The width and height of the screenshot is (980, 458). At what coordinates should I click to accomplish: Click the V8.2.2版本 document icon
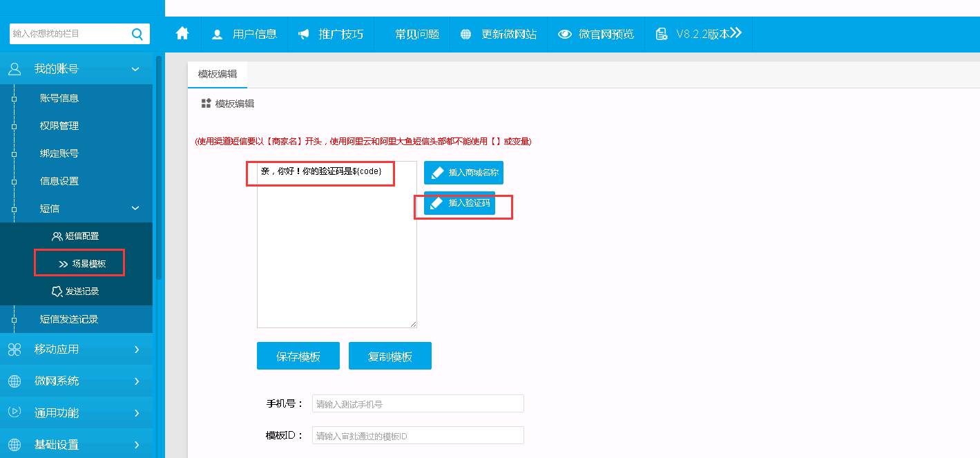662,34
